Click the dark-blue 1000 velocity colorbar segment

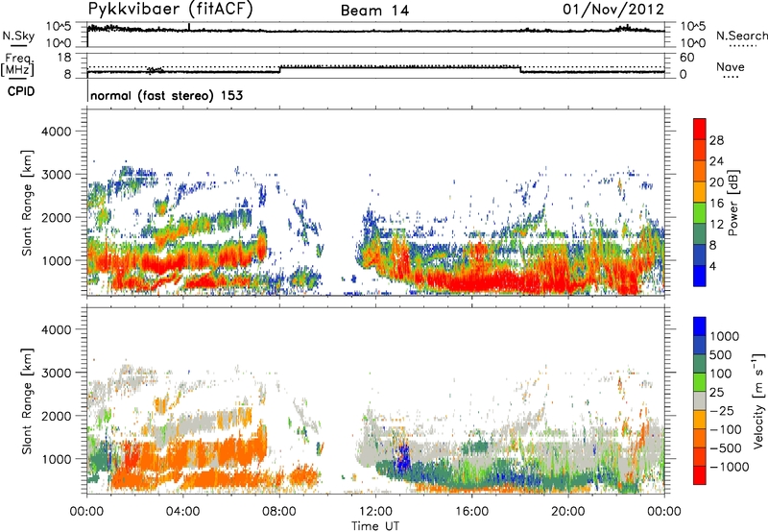pyautogui.click(x=700, y=346)
